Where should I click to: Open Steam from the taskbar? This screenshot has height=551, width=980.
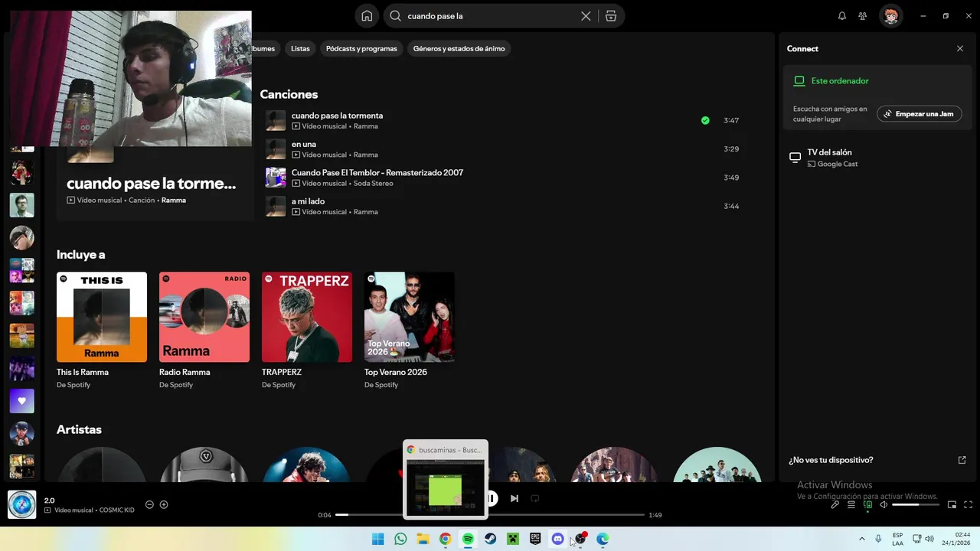490,539
